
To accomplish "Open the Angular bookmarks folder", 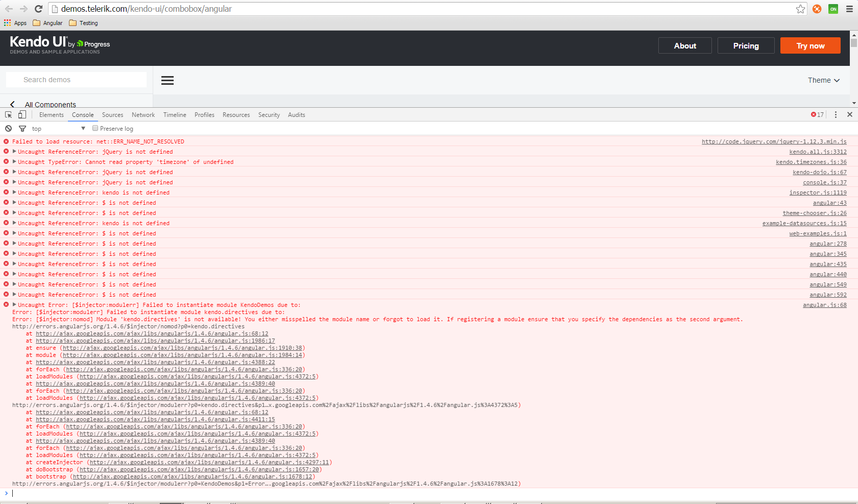I will click(47, 23).
